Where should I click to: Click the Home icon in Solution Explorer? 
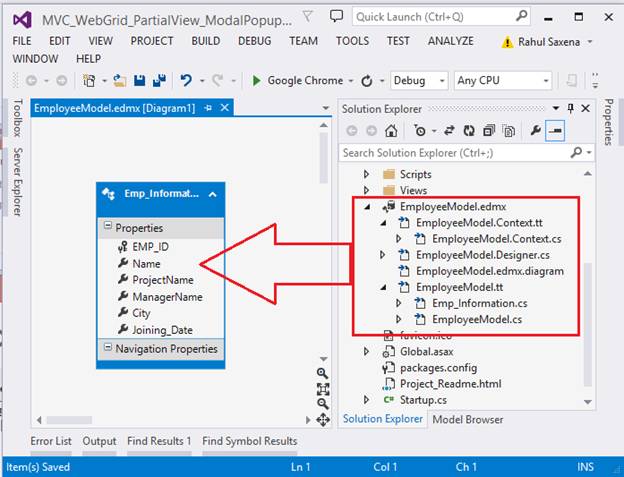point(391,130)
